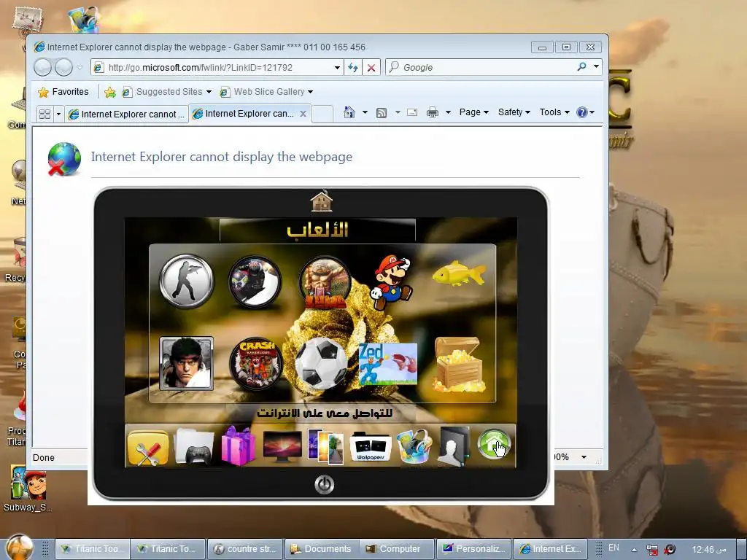This screenshot has width=747, height=560.
Task: Open the Page menu
Action: coord(473,112)
